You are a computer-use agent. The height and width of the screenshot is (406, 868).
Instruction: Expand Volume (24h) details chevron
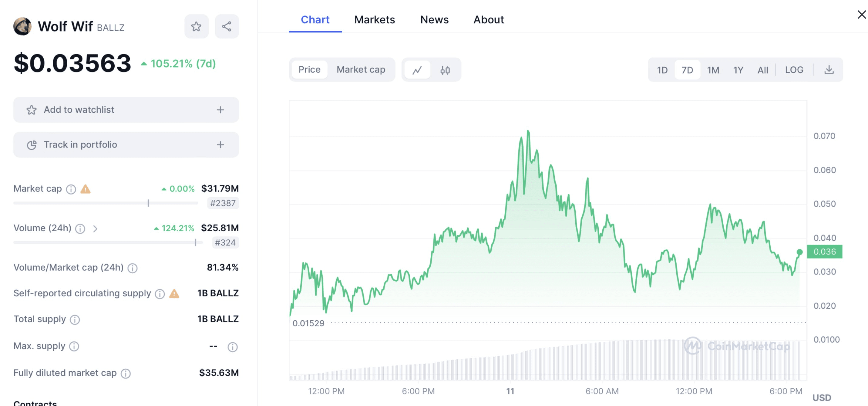coord(95,229)
